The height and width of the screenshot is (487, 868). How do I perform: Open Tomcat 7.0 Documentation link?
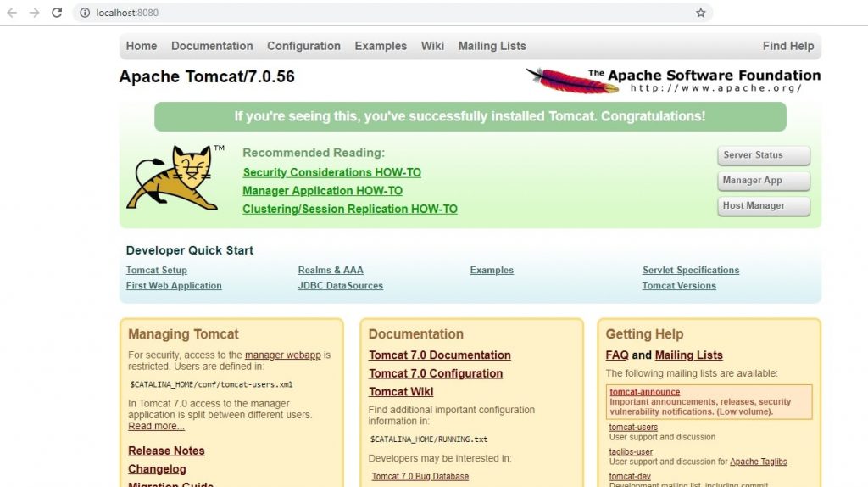[x=440, y=355]
